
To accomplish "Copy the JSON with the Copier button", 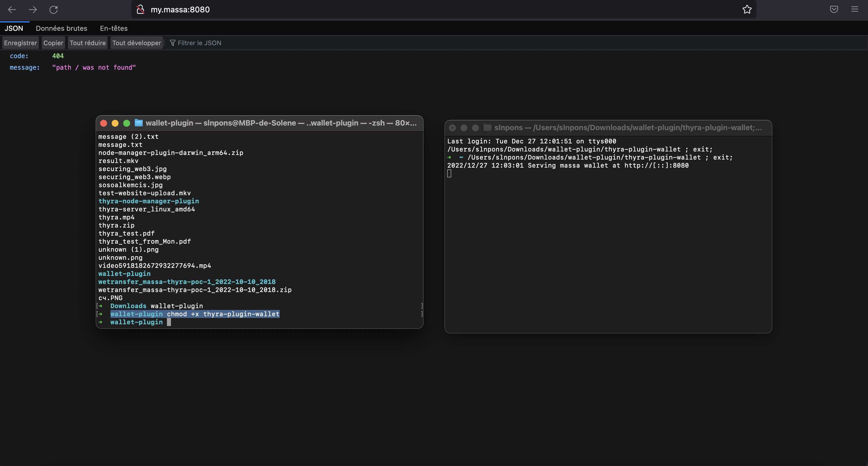I will [x=53, y=43].
